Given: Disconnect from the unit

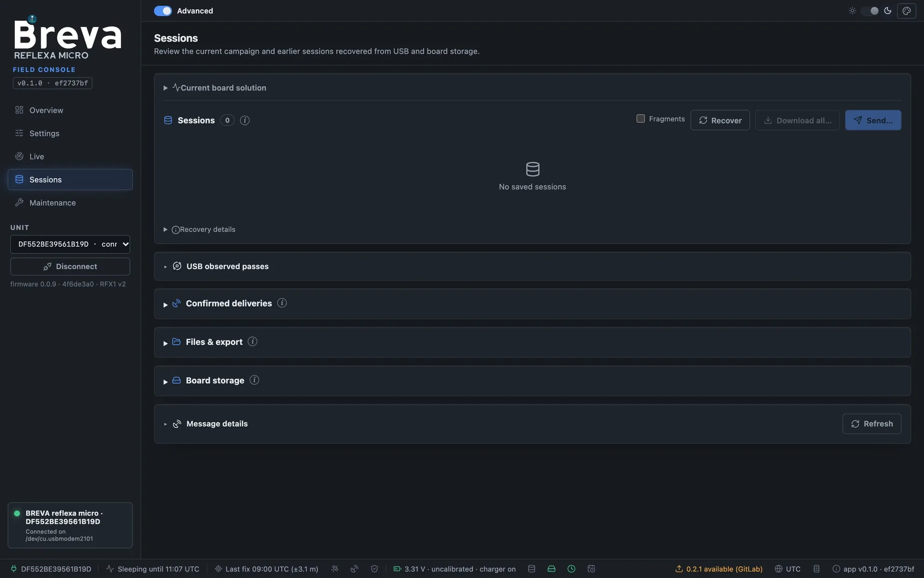Looking at the screenshot, I should click(70, 266).
